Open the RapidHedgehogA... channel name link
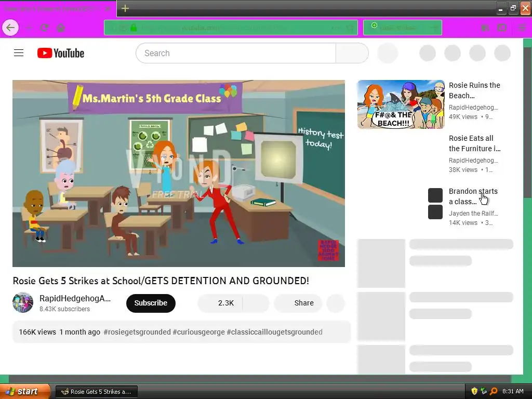 [75, 298]
